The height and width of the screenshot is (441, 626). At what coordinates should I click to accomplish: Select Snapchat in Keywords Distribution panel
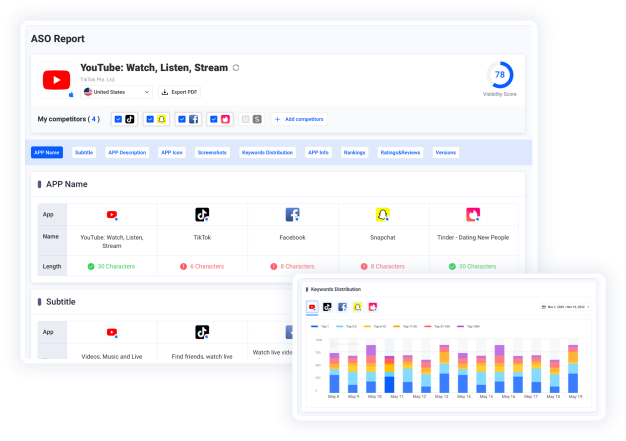coord(357,307)
